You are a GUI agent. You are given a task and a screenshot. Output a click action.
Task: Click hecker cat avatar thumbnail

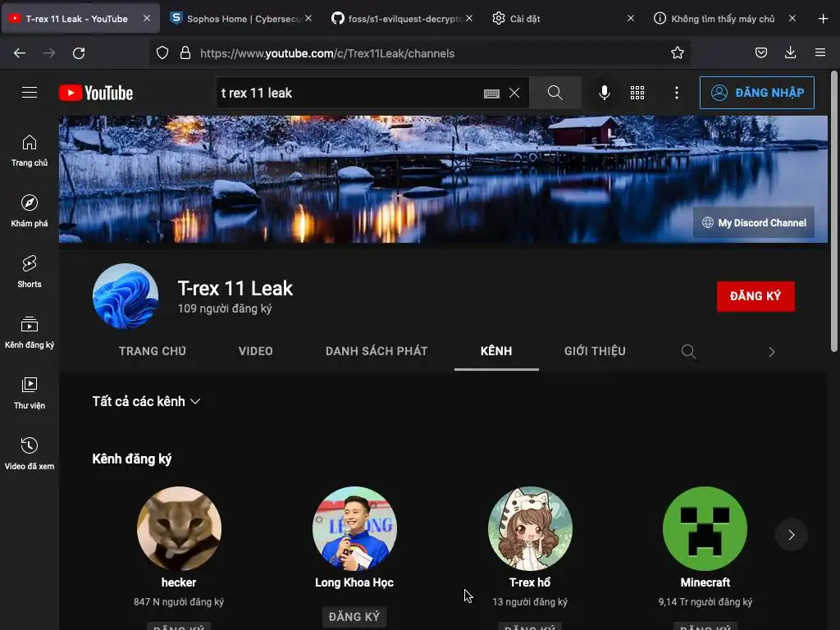click(179, 528)
